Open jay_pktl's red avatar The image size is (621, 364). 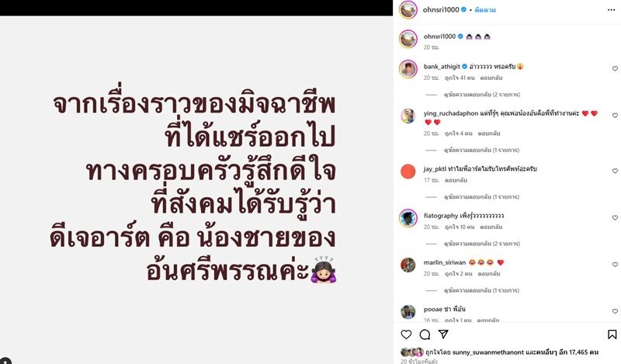(x=408, y=172)
